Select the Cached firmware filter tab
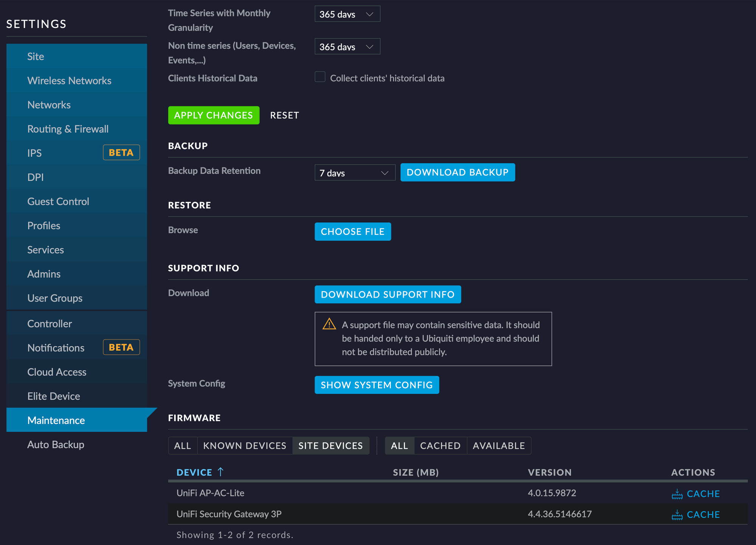Image resolution: width=756 pixels, height=545 pixels. (440, 446)
